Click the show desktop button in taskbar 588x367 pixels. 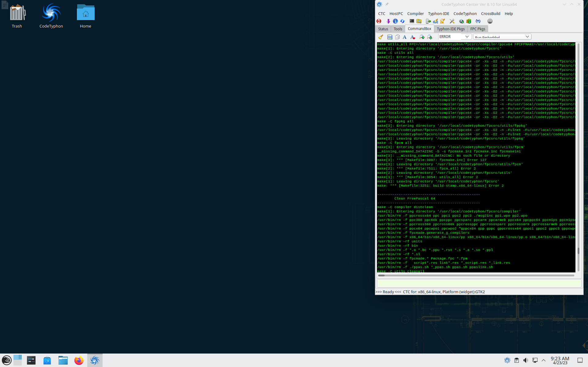(580, 360)
